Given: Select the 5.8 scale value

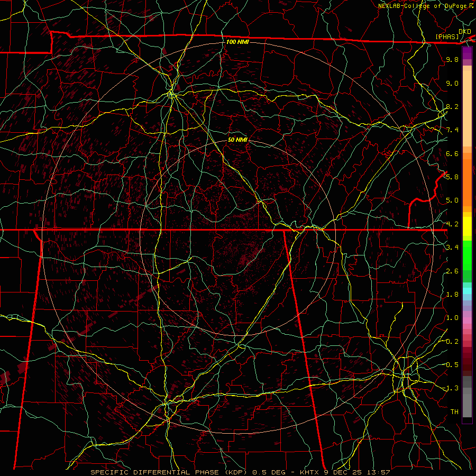Looking at the screenshot, I should click(x=452, y=177).
